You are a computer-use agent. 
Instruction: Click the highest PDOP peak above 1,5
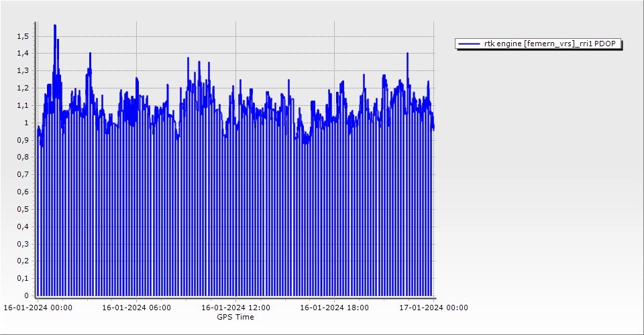(x=55, y=25)
